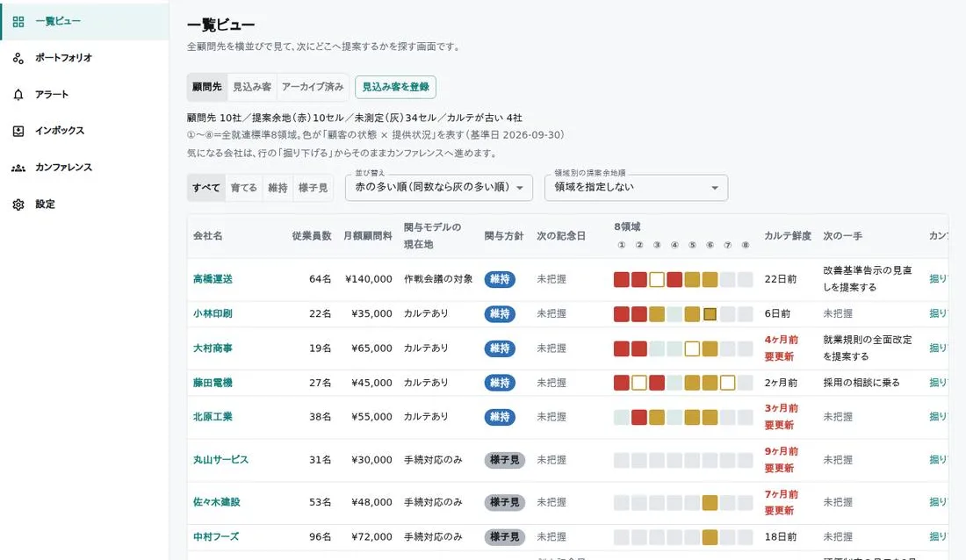Click 中村フーズ's yellow area cell

[710, 536]
